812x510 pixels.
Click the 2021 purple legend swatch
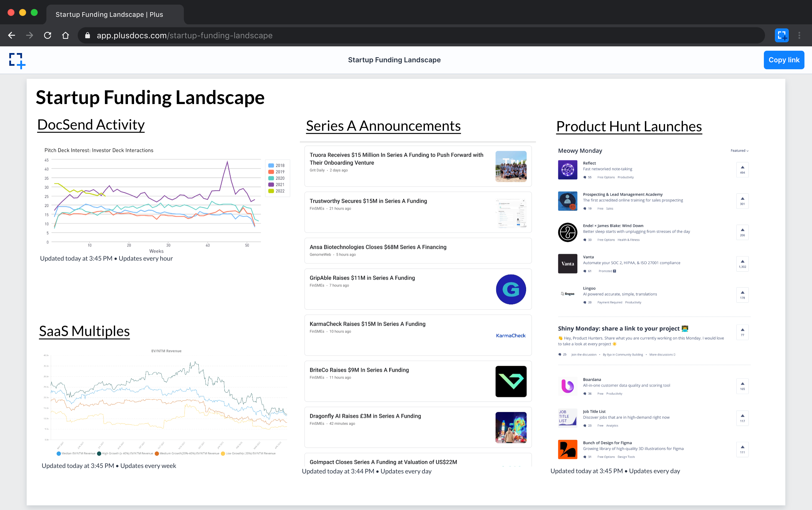[271, 185]
